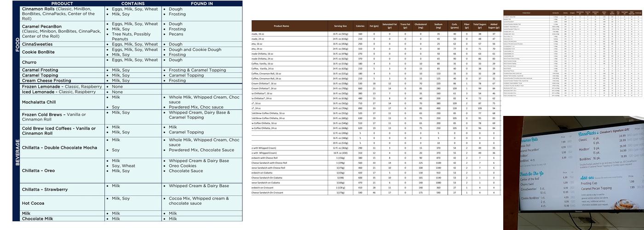The width and height of the screenshot is (644, 230).
Task: Click the Total Sugars column header
Action: tap(480, 26)
